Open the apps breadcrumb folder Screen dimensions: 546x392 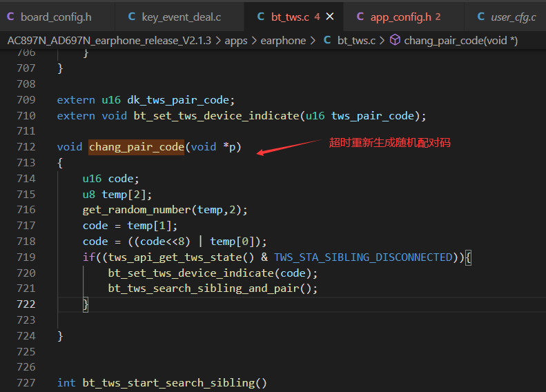point(236,41)
